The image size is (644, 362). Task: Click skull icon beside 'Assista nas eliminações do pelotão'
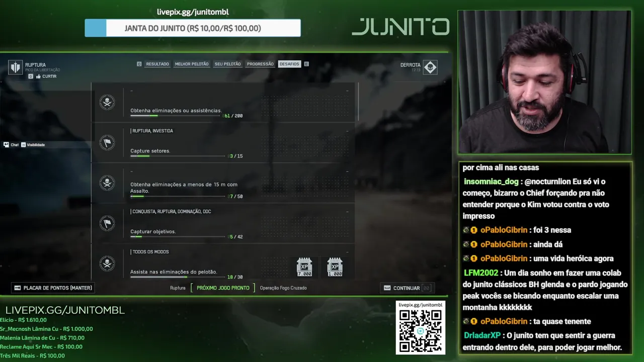pos(107,263)
